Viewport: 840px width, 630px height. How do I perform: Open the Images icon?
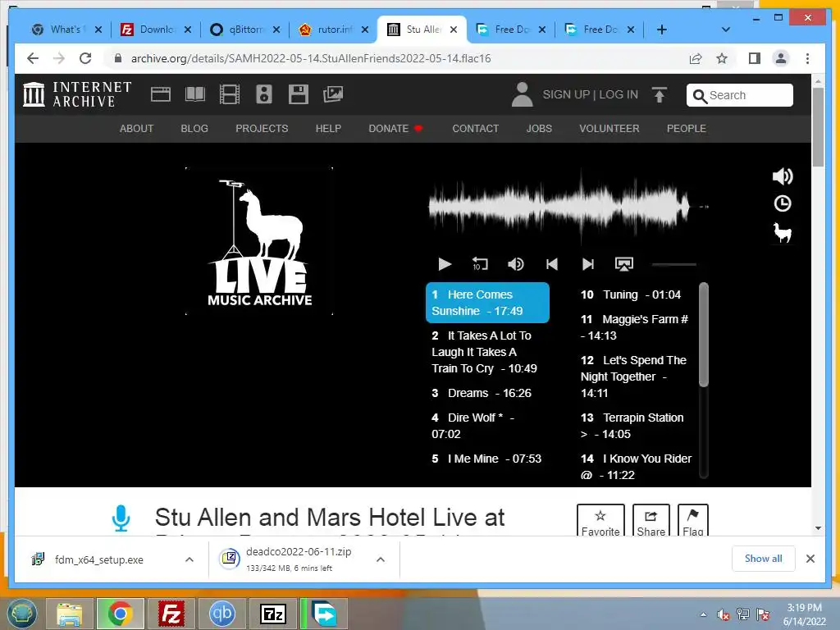tap(333, 94)
